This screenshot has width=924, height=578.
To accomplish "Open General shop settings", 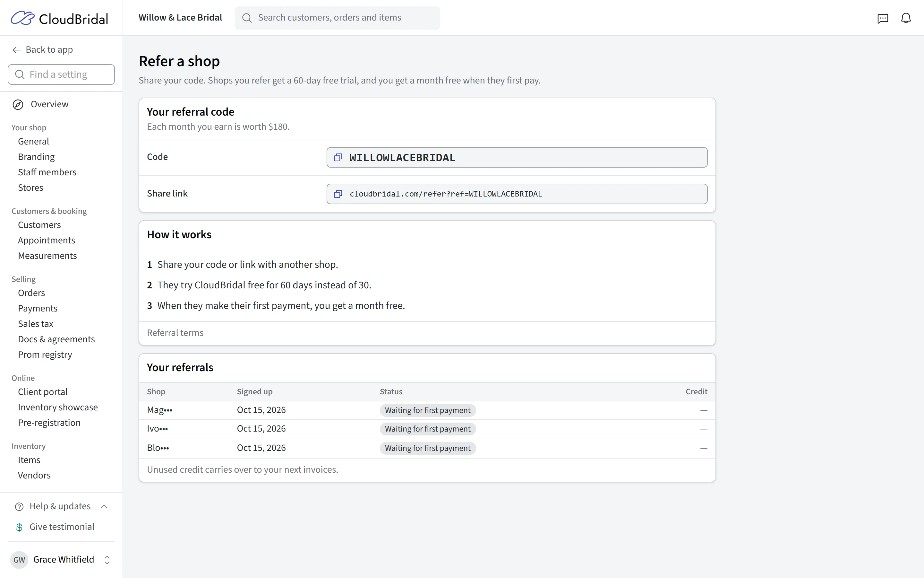I will 33,141.
